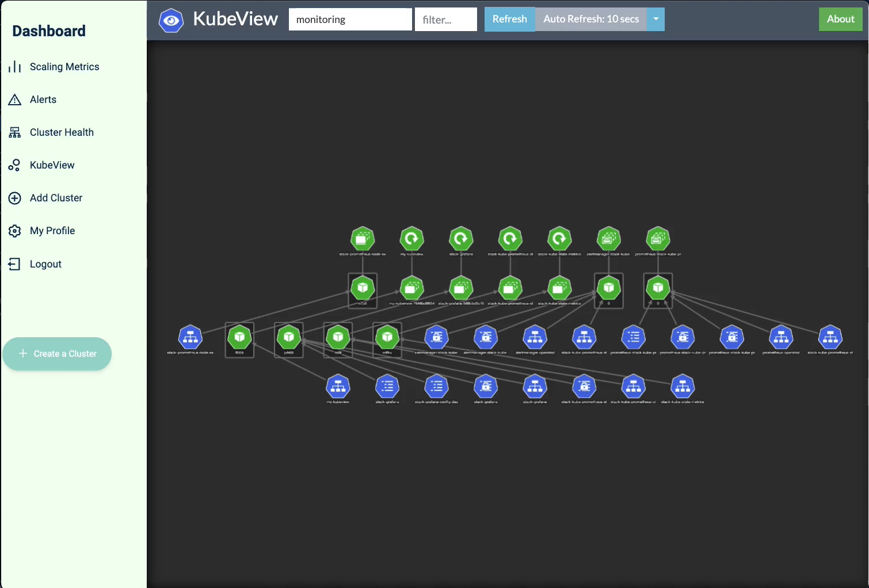Select the my-kubeview-7648bd9654 ReplicaSet node
869x588 pixels.
click(412, 288)
